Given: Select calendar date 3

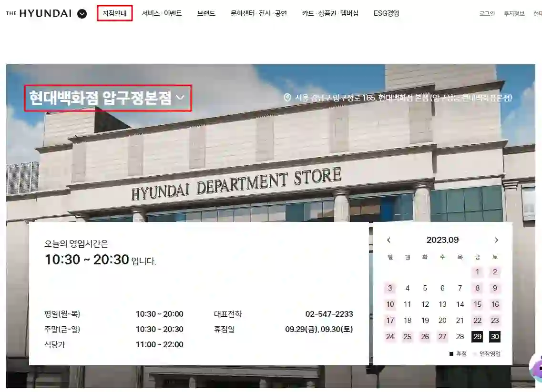Looking at the screenshot, I should (390, 288).
